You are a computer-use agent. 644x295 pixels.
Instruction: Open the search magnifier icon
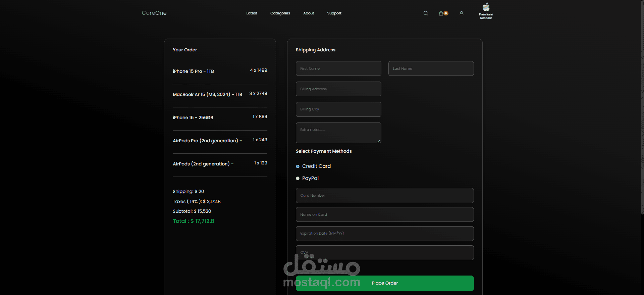pyautogui.click(x=426, y=13)
